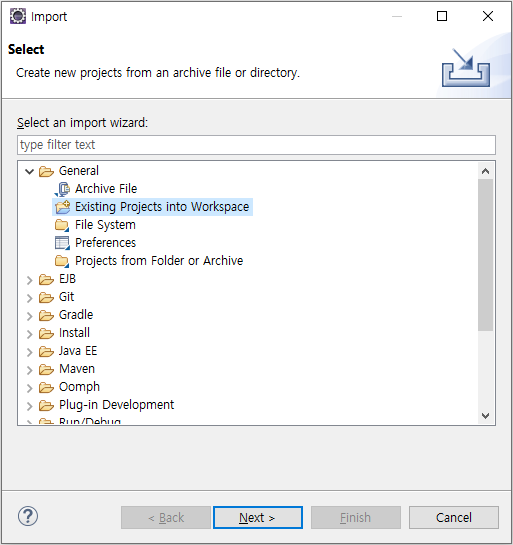The height and width of the screenshot is (545, 513).
Task: Select the General tree label
Action: point(79,171)
